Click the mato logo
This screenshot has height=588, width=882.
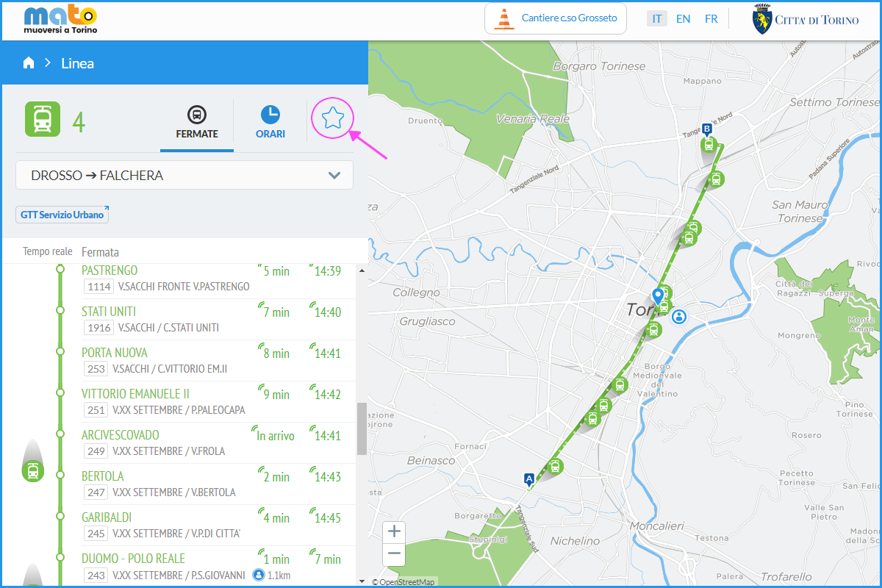pyautogui.click(x=60, y=20)
